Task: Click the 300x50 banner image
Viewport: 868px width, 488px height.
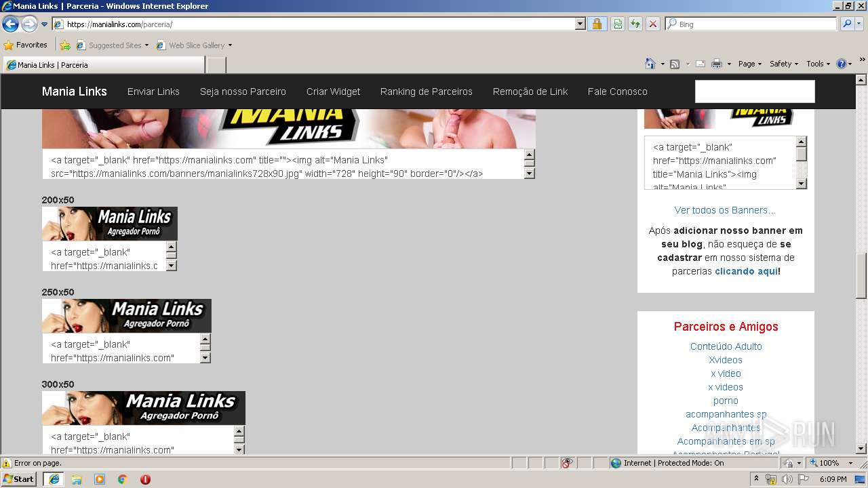Action: (144, 408)
